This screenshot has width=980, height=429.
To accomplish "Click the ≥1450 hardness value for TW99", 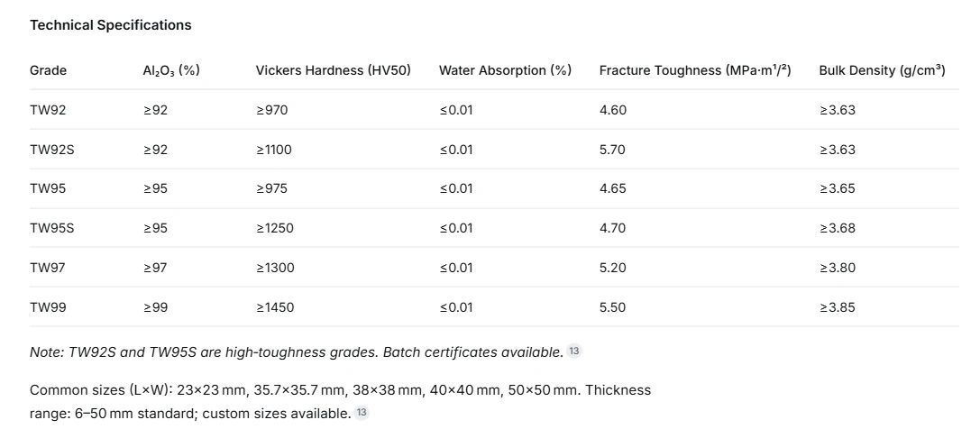I will click(x=274, y=307).
